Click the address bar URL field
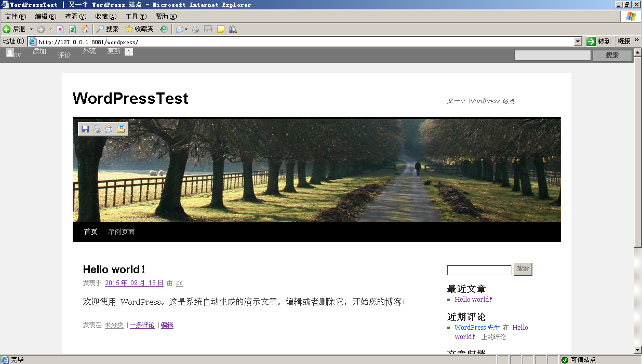The image size is (642, 364). pyautogui.click(x=305, y=42)
